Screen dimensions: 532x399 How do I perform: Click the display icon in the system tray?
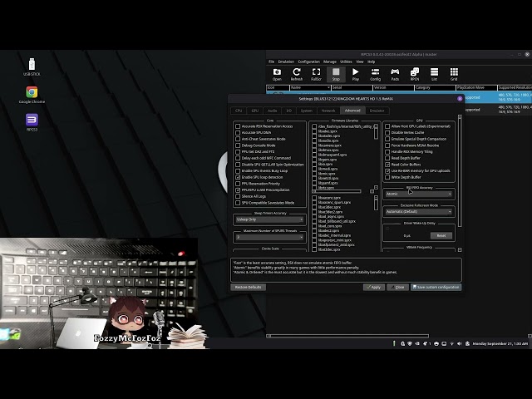(444, 343)
